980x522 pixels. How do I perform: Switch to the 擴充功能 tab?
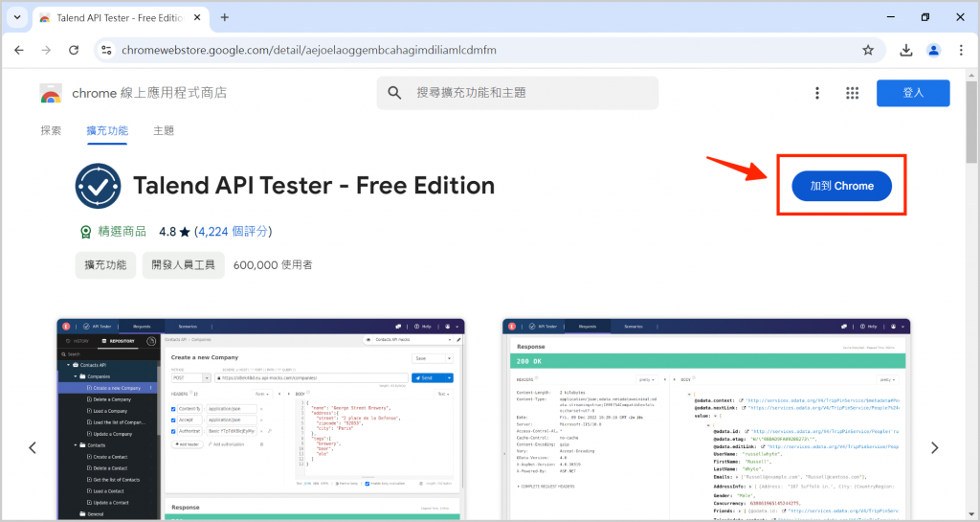coord(107,130)
